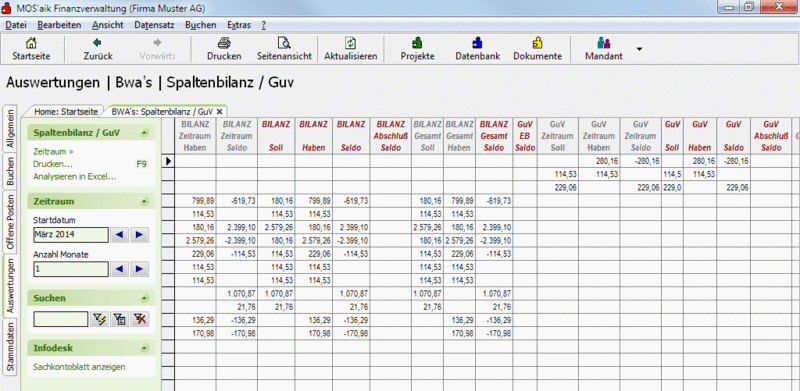Click Analysieren in Excel link
Image resolution: width=800 pixels, height=391 pixels.
pyautogui.click(x=74, y=177)
